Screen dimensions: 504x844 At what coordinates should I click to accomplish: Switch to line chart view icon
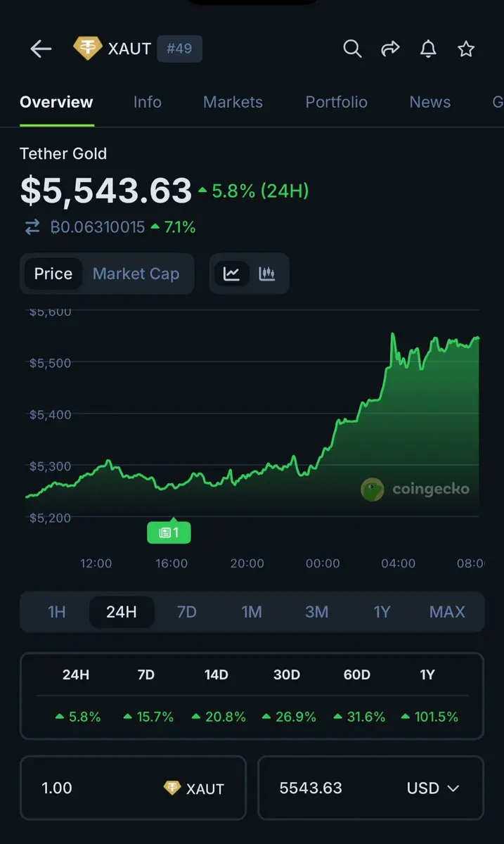coord(232,274)
